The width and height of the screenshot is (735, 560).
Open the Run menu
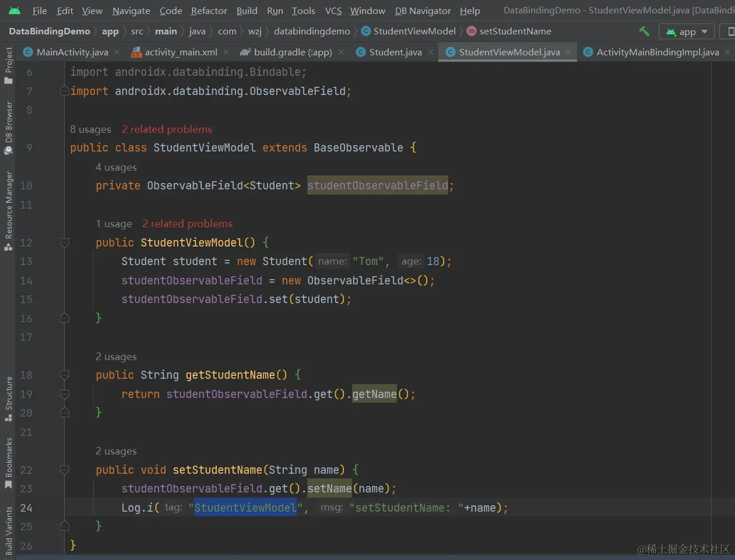pyautogui.click(x=275, y=10)
